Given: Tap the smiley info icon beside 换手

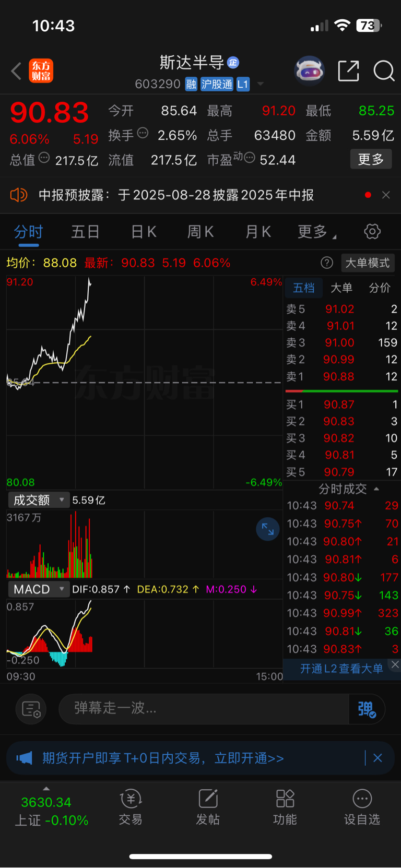Looking at the screenshot, I should [143, 133].
